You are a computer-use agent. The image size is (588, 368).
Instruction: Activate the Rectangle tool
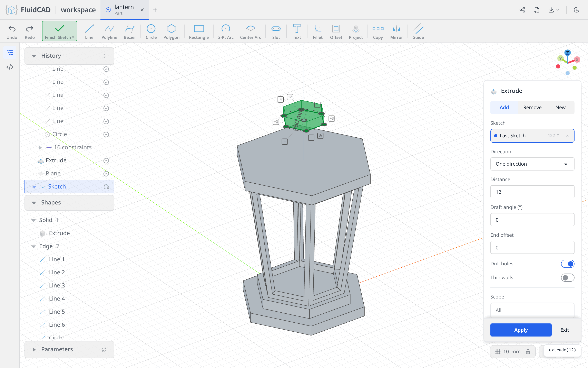(x=198, y=32)
